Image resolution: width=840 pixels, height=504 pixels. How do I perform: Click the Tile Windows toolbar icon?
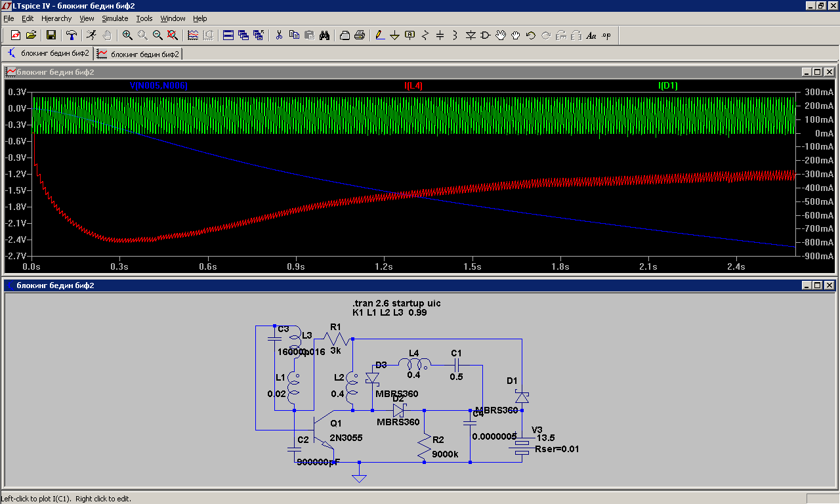[x=228, y=35]
